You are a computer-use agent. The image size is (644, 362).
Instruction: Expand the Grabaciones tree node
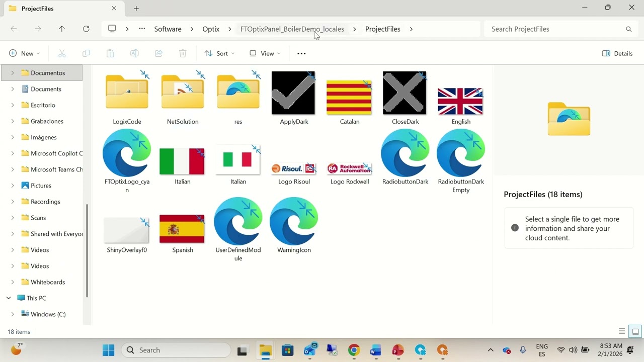tap(13, 121)
